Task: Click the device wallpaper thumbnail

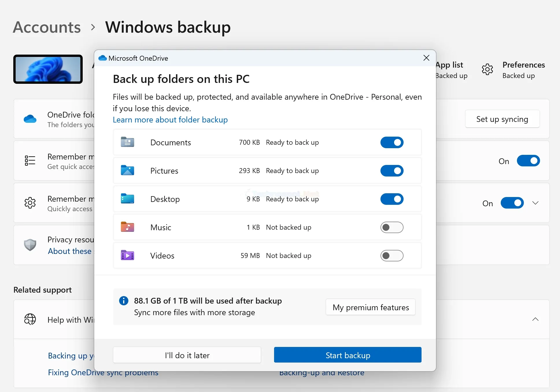Action: coord(48,69)
